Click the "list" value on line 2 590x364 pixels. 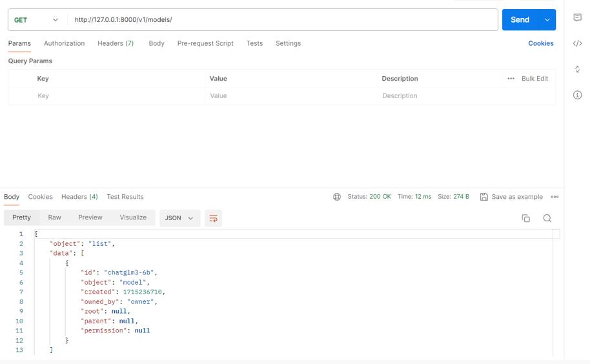click(99, 244)
